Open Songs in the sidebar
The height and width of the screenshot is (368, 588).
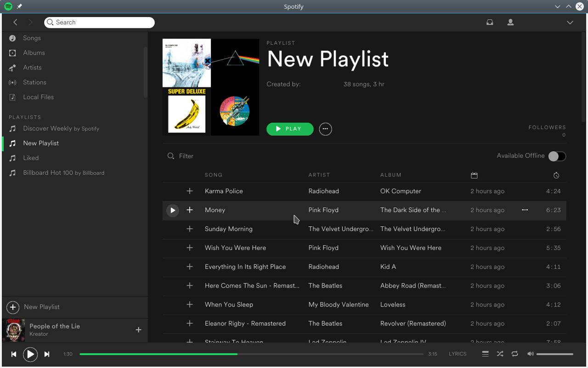[32, 38]
